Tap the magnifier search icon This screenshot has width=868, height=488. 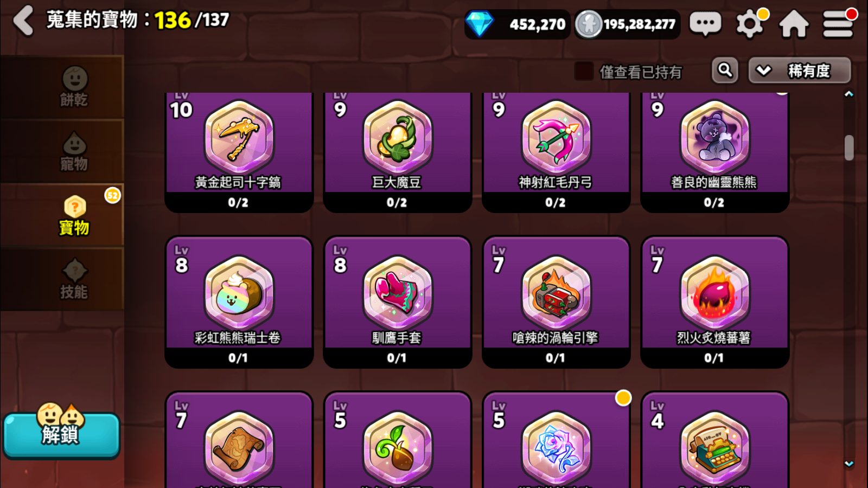click(x=725, y=70)
